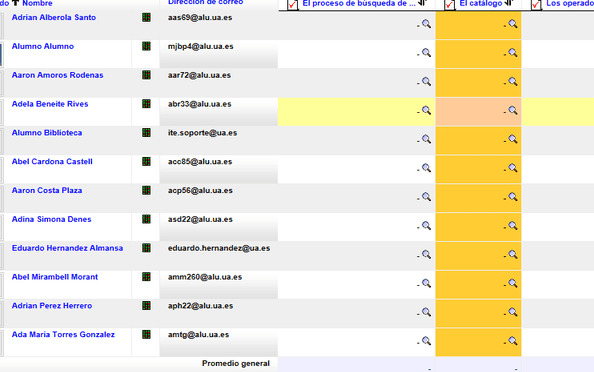
Task: Select email ite.soporte@ua.es
Action: pos(203,133)
